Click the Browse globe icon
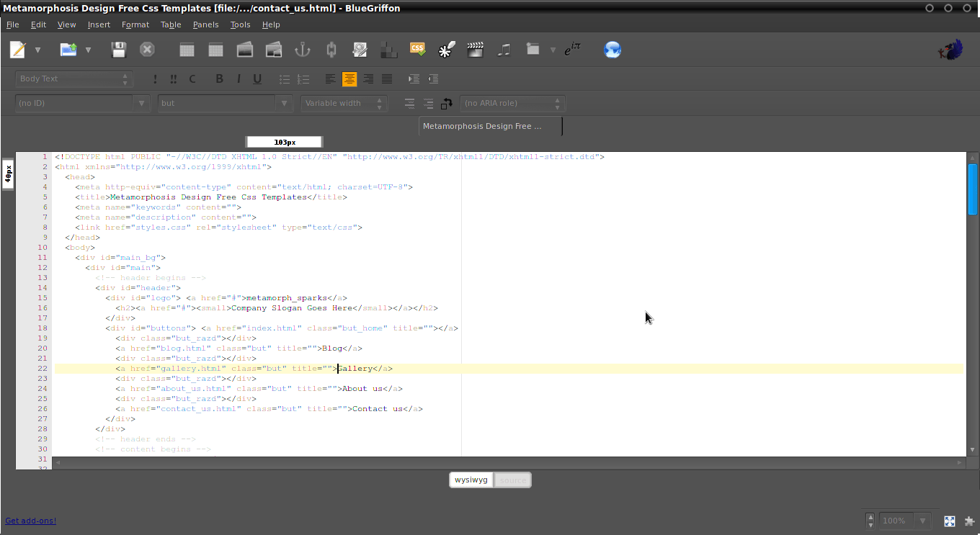980x535 pixels. click(x=612, y=50)
